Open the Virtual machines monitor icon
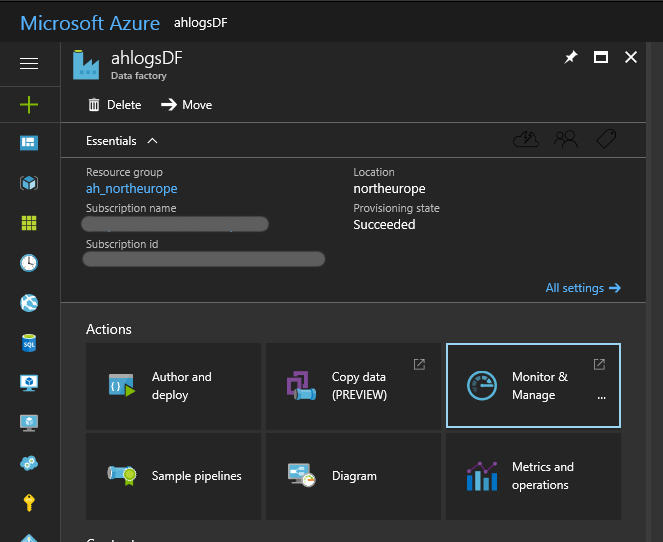Image resolution: width=663 pixels, height=542 pixels. click(29, 383)
